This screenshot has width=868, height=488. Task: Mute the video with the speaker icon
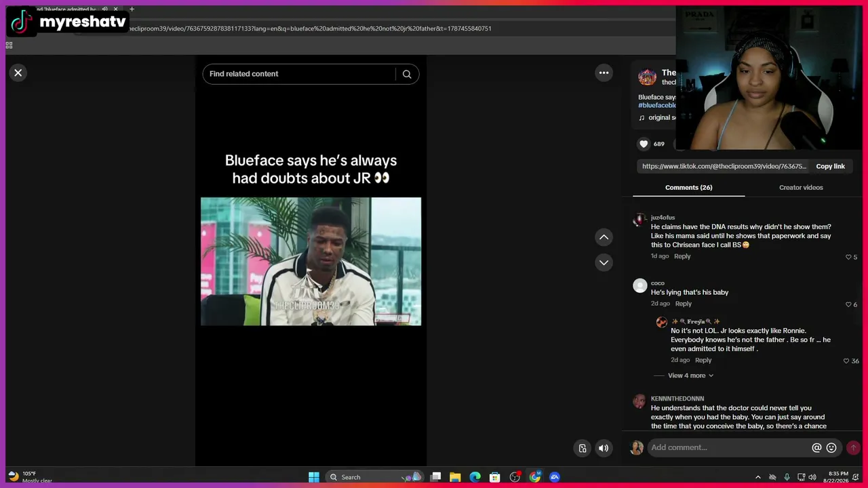click(604, 448)
